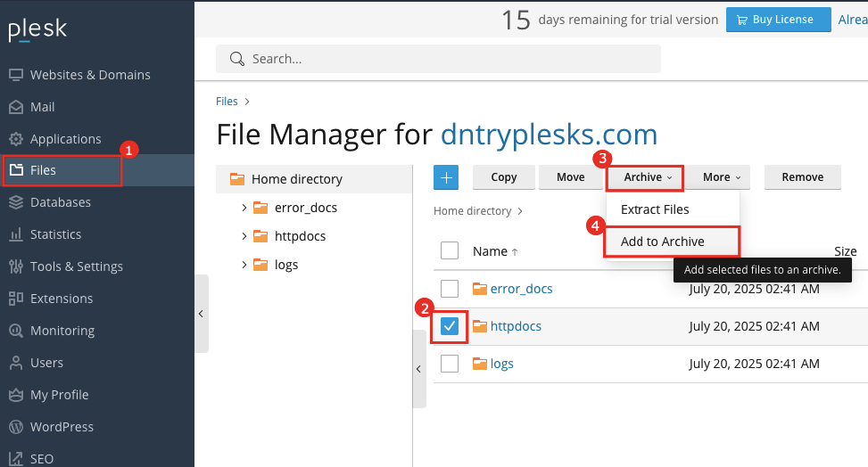The width and height of the screenshot is (868, 467).
Task: Click the Plesk logo
Action: (37, 29)
